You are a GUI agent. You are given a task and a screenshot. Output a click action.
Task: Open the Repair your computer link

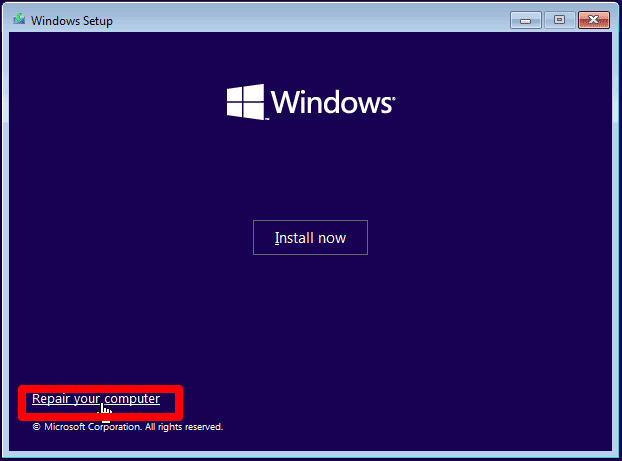point(95,399)
